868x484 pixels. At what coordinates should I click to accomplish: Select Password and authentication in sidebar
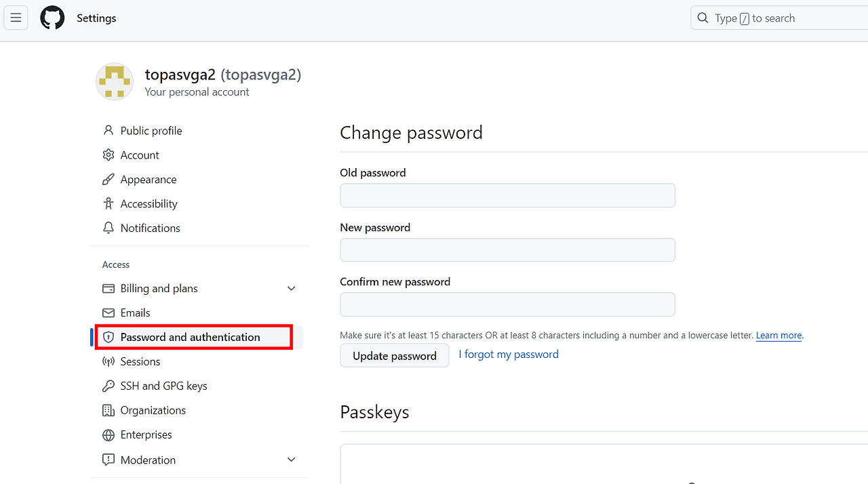click(x=190, y=337)
